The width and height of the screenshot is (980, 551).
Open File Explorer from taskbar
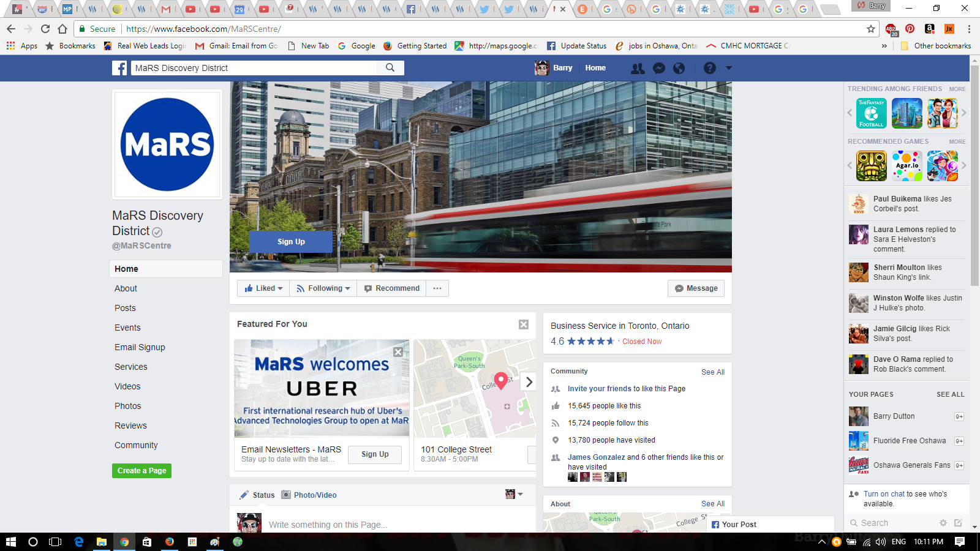coord(102,542)
